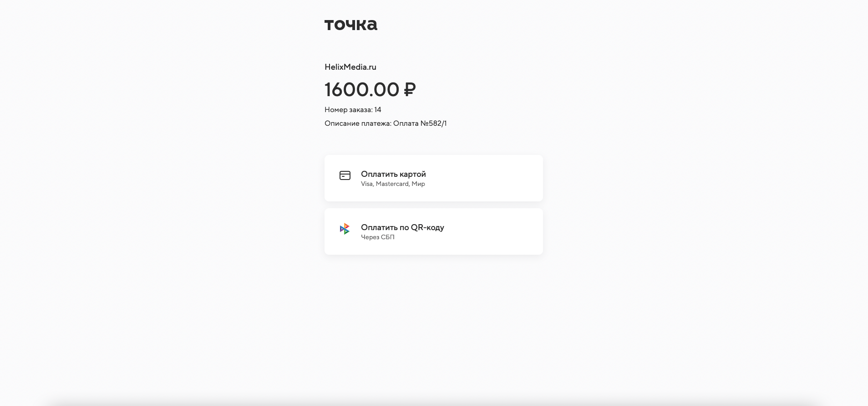
Task: Click the colorful СБП logo icon
Action: [345, 229]
